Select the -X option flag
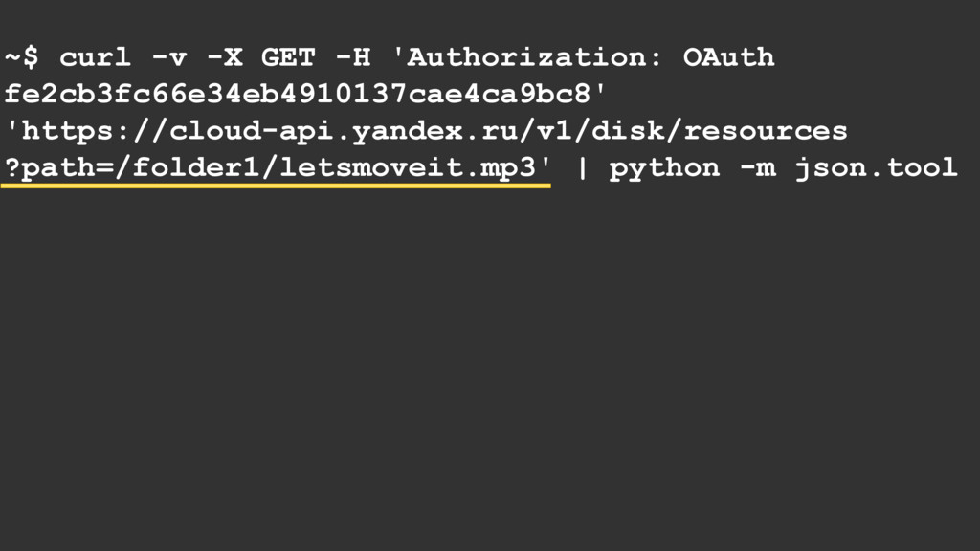Image resolution: width=980 pixels, height=551 pixels. tap(224, 57)
